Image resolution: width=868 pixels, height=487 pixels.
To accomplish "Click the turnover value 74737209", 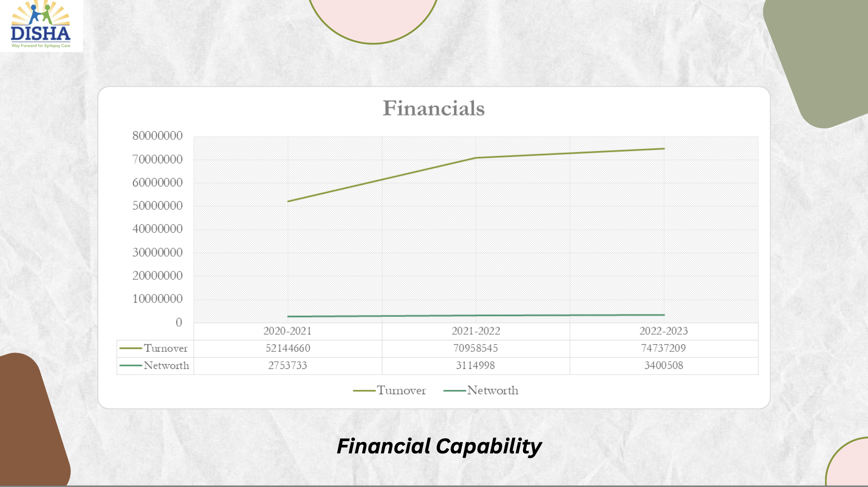I will (x=663, y=348).
